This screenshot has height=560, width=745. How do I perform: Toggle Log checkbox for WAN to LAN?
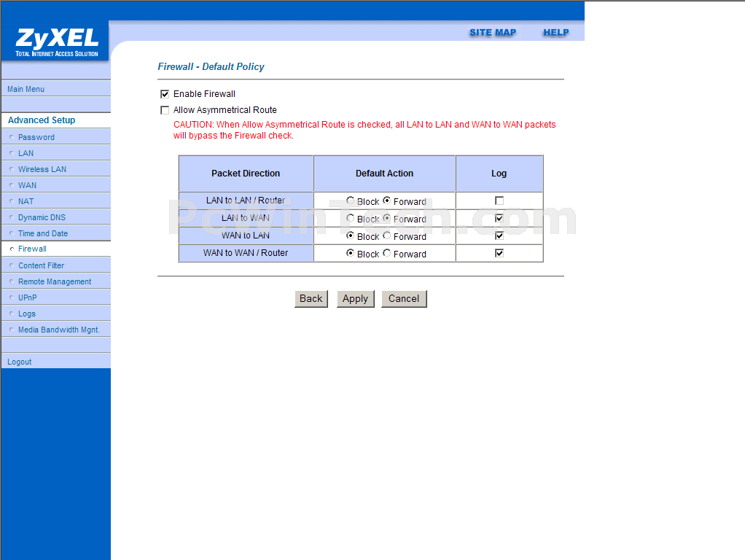pyautogui.click(x=499, y=236)
